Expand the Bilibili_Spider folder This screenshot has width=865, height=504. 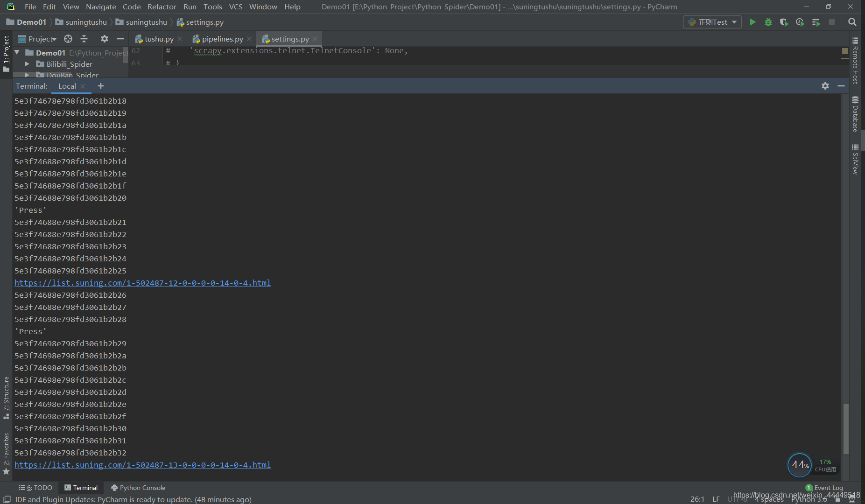coord(27,64)
